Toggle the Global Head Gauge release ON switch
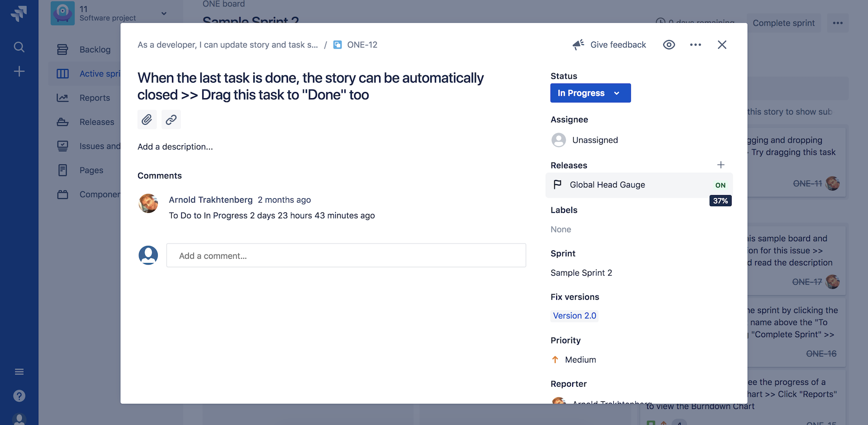868x425 pixels. [720, 185]
